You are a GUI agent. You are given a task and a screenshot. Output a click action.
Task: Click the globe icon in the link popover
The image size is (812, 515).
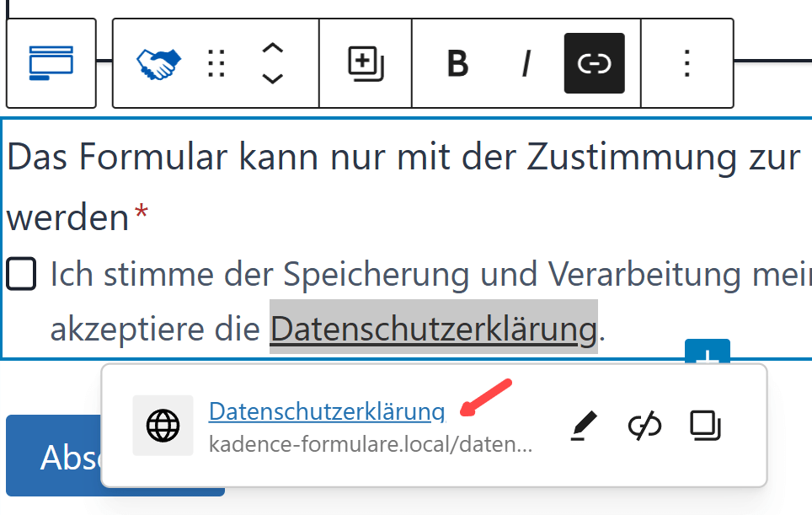(x=163, y=426)
